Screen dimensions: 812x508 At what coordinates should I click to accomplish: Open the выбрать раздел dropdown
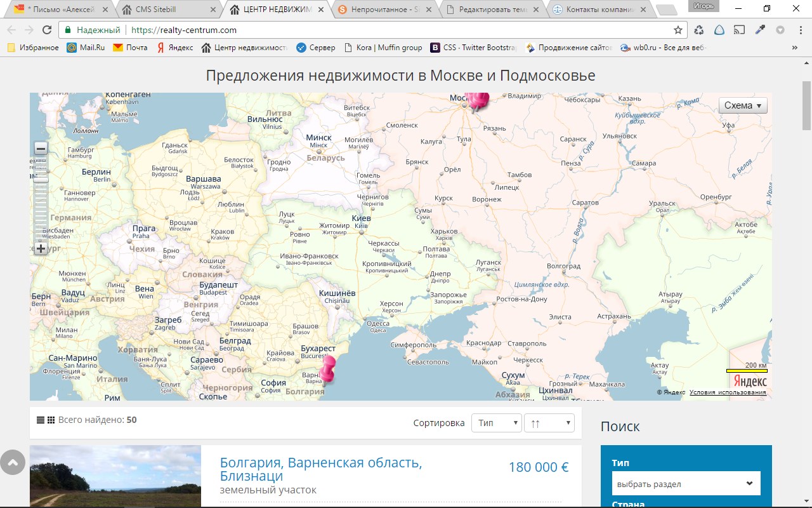pyautogui.click(x=686, y=484)
